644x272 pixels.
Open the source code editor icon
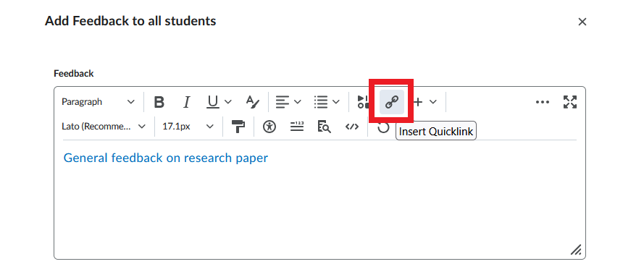click(352, 127)
